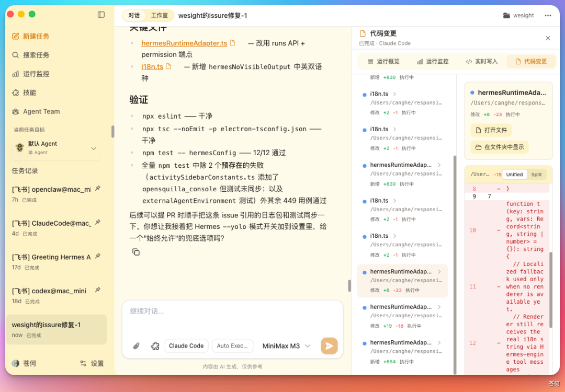565x392 pixels.
Task: Toggle the sidebar panel icon
Action: [x=101, y=15]
